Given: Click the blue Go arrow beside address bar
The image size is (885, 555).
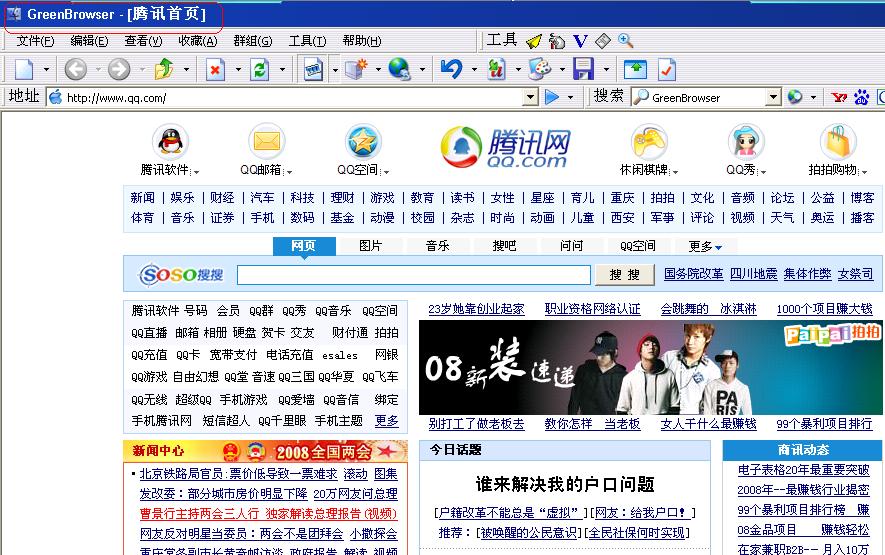Looking at the screenshot, I should [552, 97].
